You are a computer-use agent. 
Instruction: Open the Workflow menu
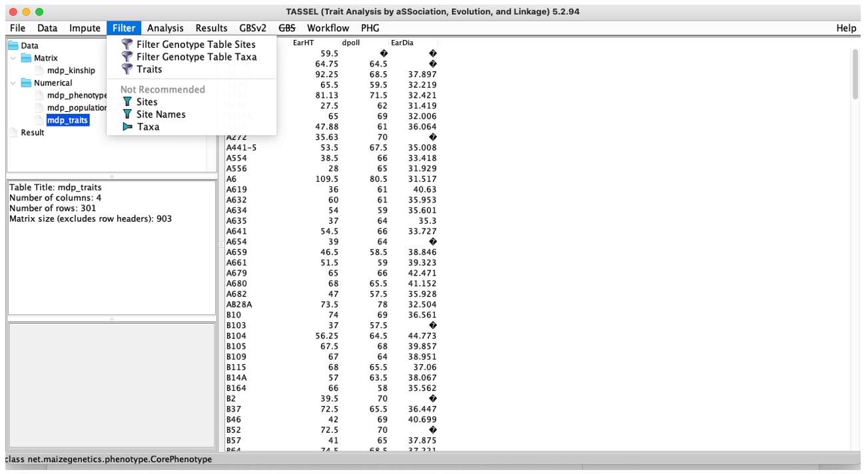click(328, 28)
